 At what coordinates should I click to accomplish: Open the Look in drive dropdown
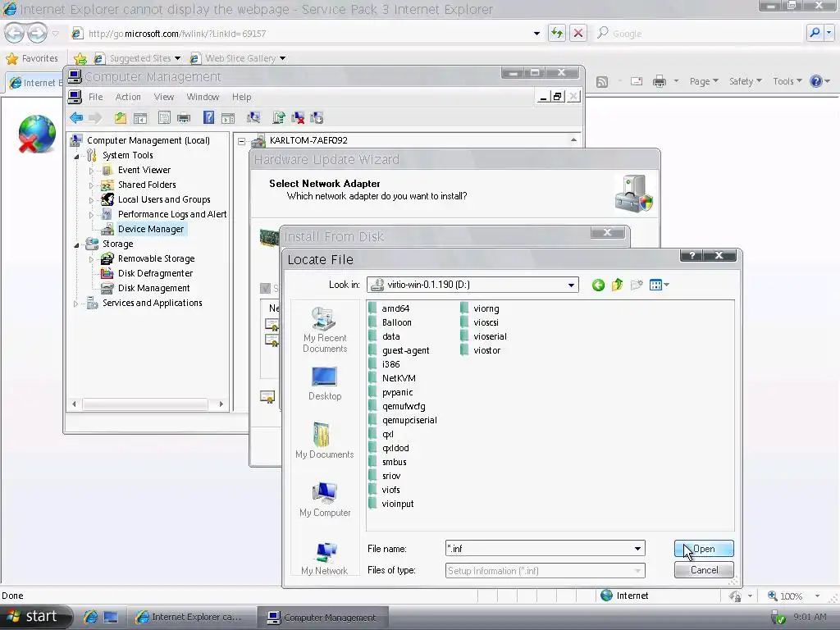tap(571, 285)
